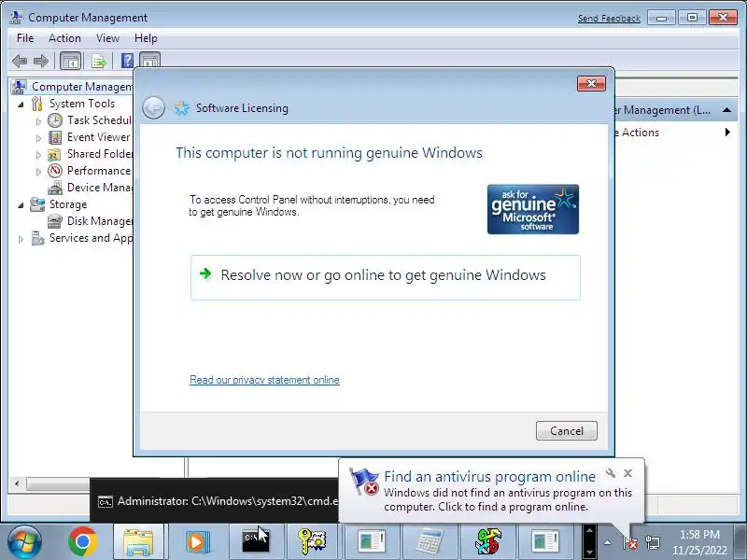
Task: Click taskbar toolbar scroll down arrow
Action: pos(589,553)
